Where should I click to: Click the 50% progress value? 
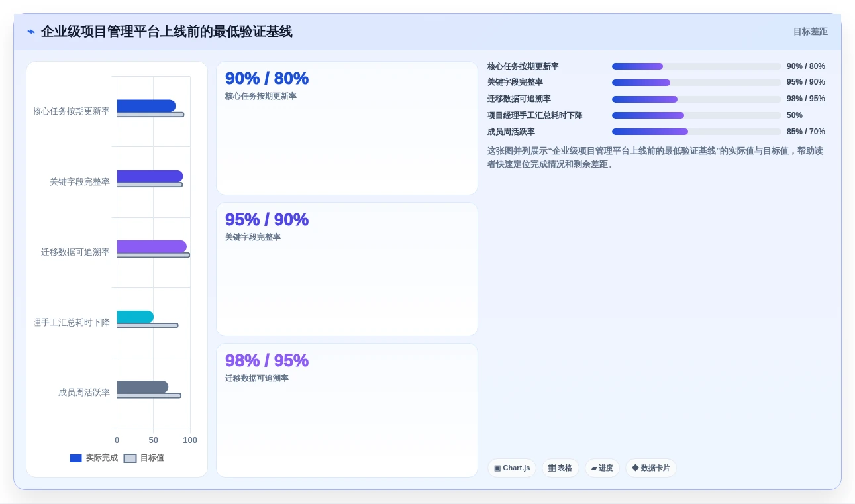[x=795, y=115]
